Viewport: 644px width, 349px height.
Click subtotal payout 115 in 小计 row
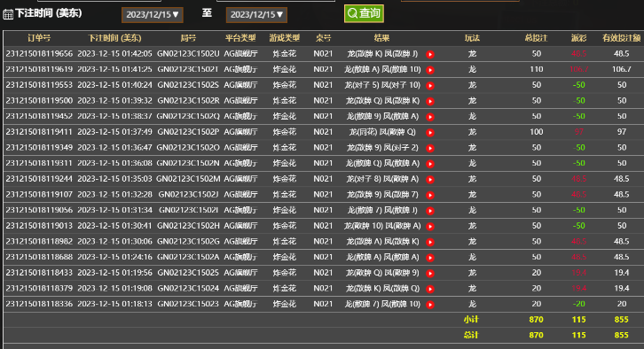(578, 320)
